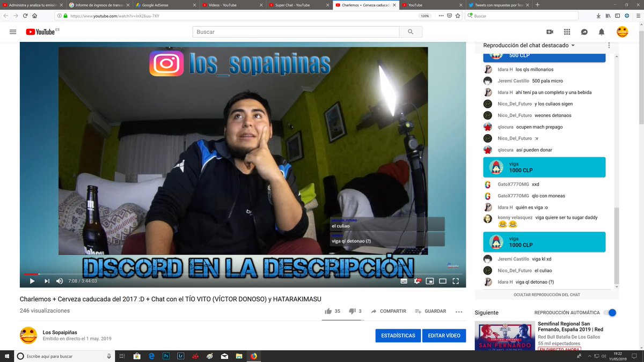This screenshot has width=644, height=362.
Task: Skip to the next video
Action: click(x=47, y=280)
